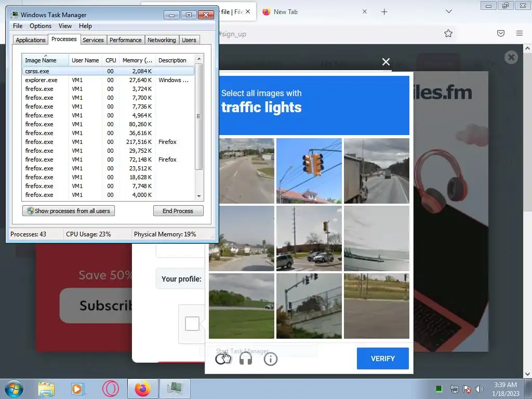Launch Opera browser from the taskbar

click(111, 389)
